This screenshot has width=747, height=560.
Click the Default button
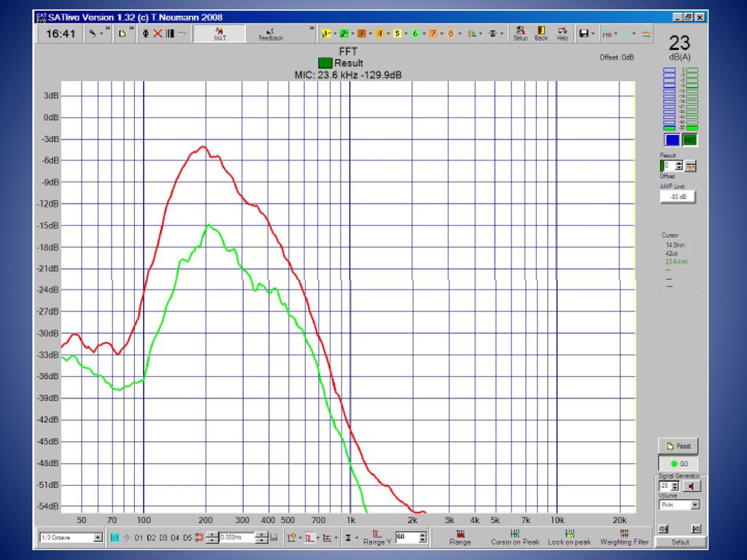click(681, 542)
